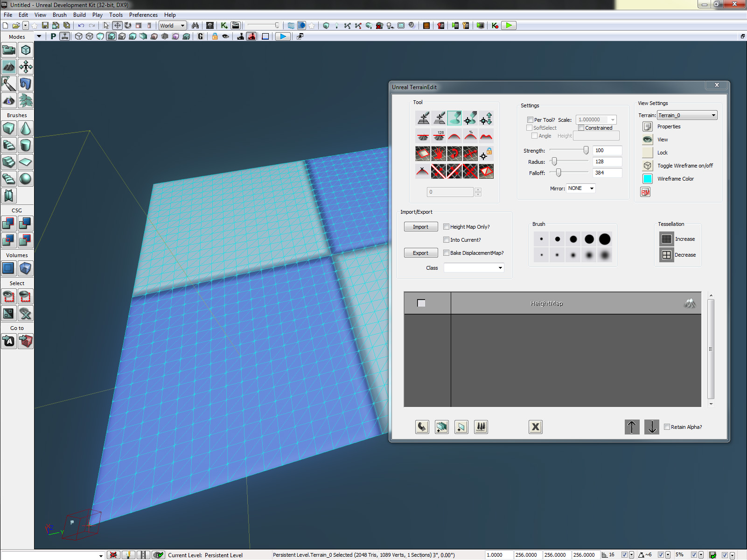Click the binoculars Search icon
The height and width of the screenshot is (560, 747).
[195, 26]
